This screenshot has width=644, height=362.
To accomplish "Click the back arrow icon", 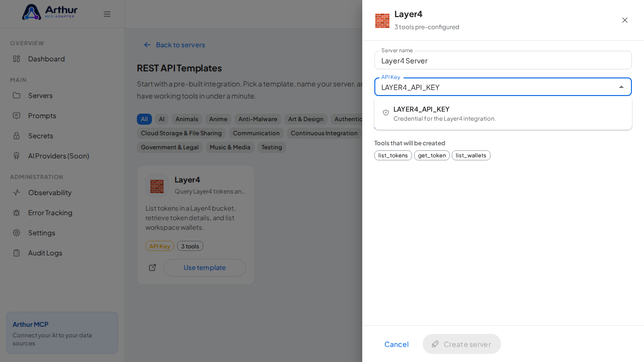I will click(x=147, y=45).
